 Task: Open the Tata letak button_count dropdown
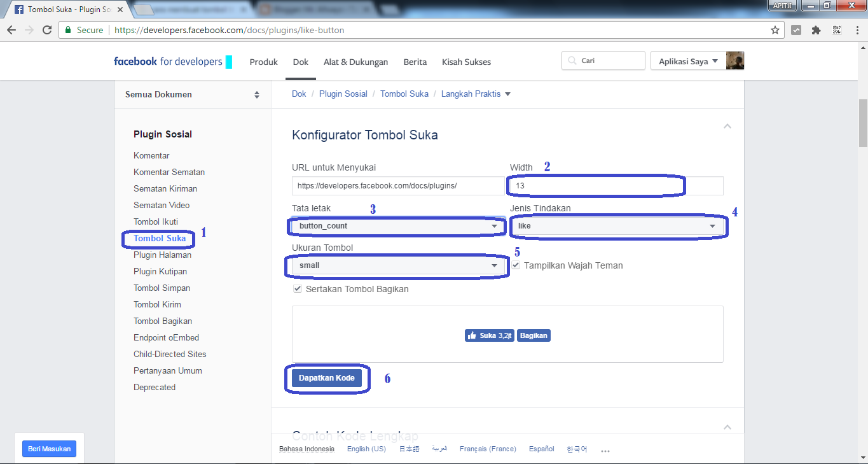[x=398, y=226]
